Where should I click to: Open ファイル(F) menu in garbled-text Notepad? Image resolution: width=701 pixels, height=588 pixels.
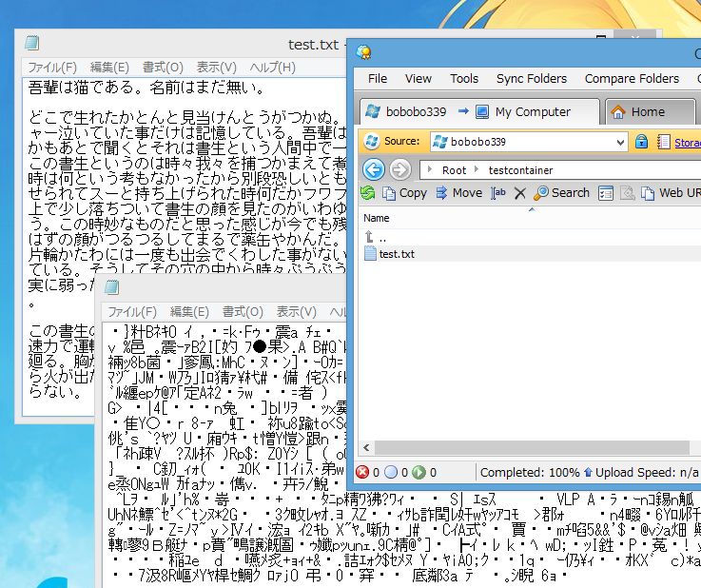132,312
